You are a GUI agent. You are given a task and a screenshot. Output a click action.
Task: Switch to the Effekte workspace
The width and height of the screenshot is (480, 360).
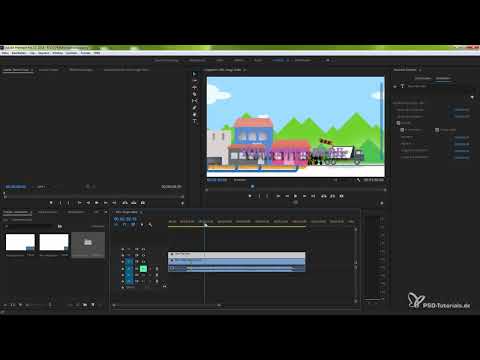(x=239, y=60)
